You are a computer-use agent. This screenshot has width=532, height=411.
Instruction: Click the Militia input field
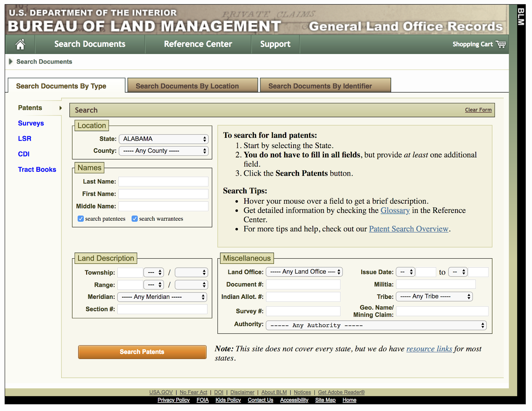tap(436, 284)
